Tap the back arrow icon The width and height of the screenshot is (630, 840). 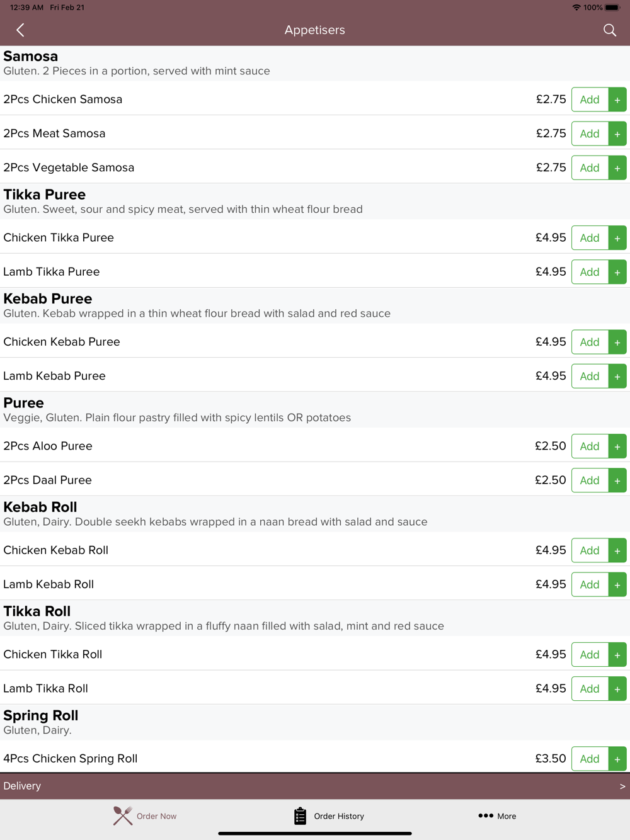pos(20,30)
